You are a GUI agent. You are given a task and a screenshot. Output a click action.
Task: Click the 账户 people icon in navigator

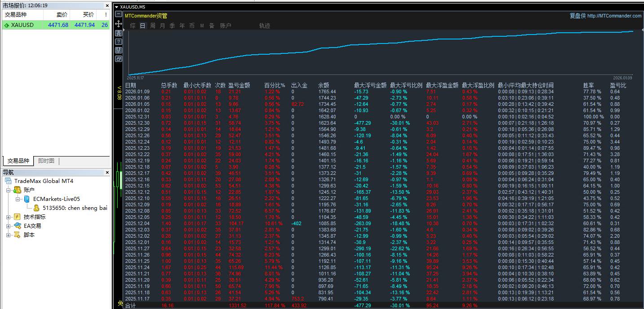coord(18,190)
